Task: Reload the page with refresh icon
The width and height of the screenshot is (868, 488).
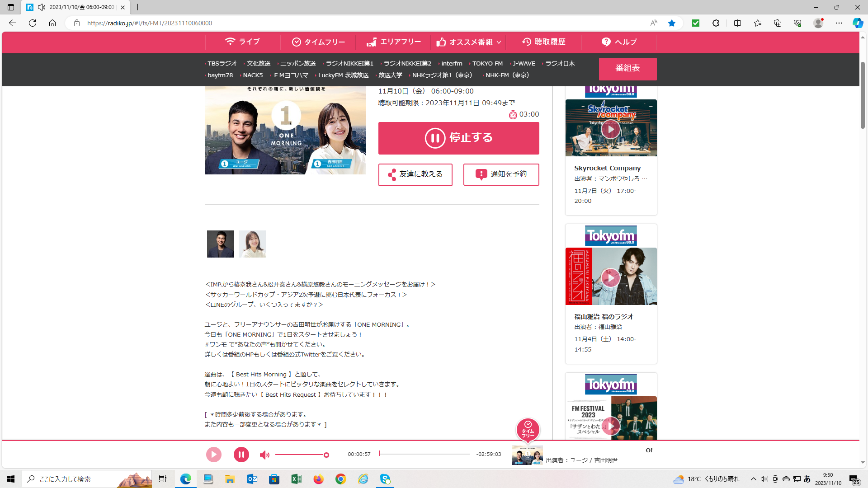Action: click(x=33, y=23)
